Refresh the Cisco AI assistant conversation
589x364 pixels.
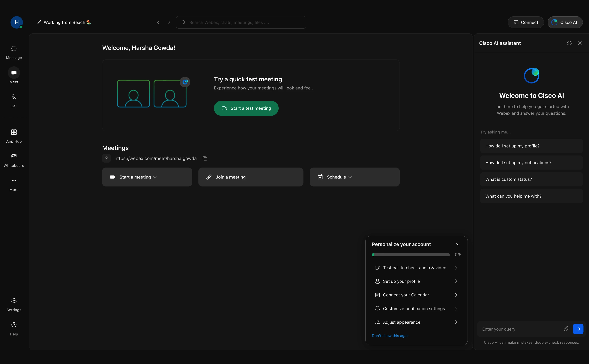(x=569, y=43)
